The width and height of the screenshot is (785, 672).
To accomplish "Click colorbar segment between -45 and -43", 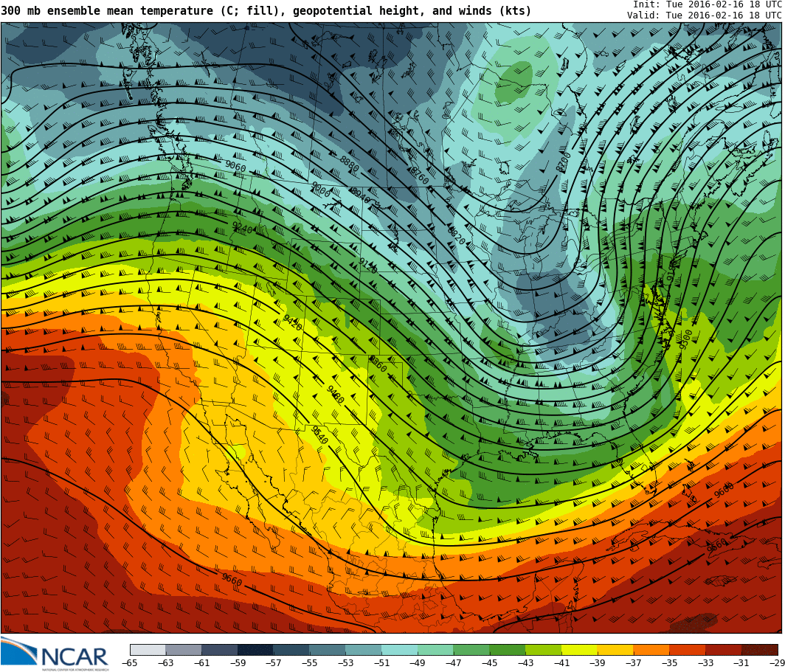I will (508, 649).
